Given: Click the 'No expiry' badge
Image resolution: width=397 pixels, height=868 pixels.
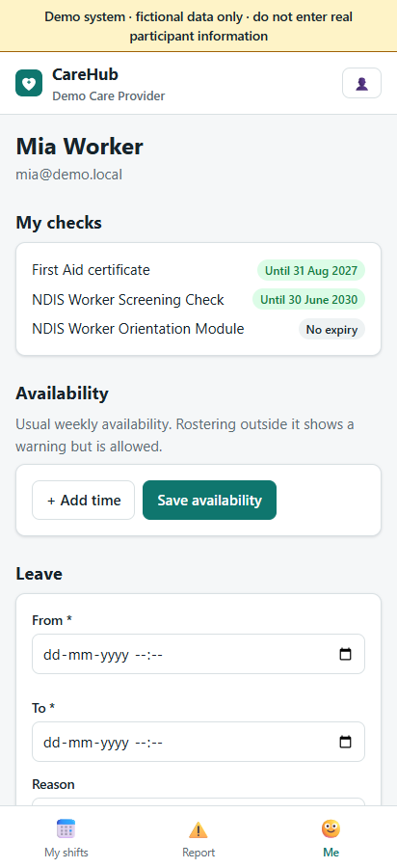Looking at the screenshot, I should tap(331, 330).
